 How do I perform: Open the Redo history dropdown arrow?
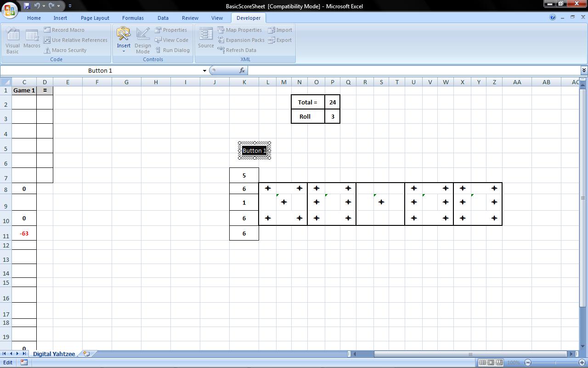pyautogui.click(x=58, y=6)
